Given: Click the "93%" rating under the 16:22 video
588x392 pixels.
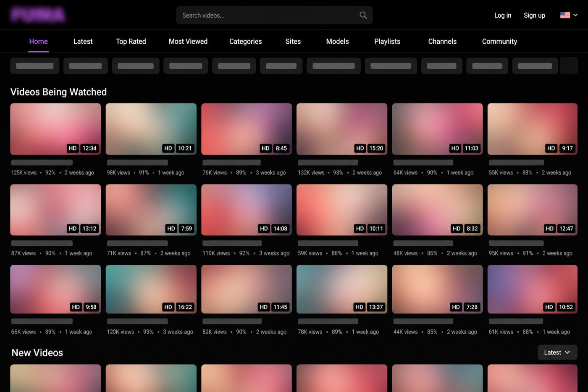Looking at the screenshot, I should [148, 332].
